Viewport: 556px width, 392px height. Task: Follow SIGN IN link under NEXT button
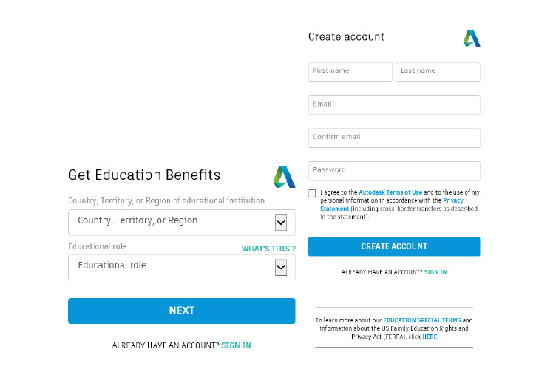point(236,345)
